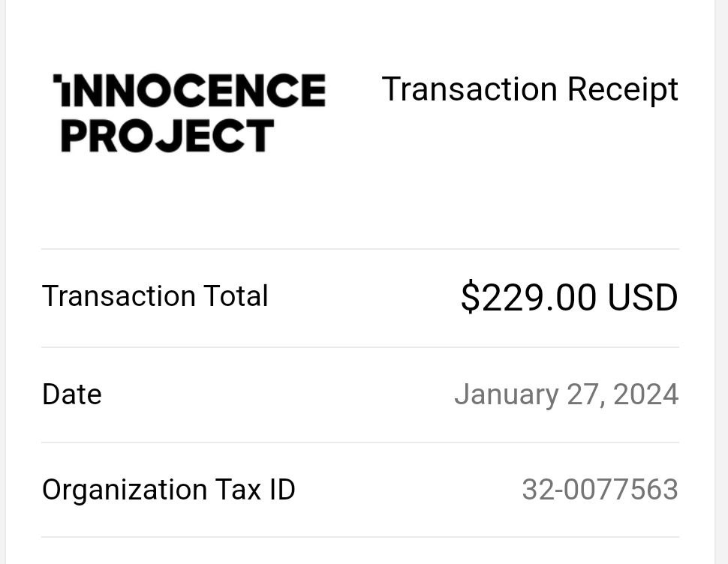Select the word PROJECT in the logo
728x564 pixels.
click(167, 136)
